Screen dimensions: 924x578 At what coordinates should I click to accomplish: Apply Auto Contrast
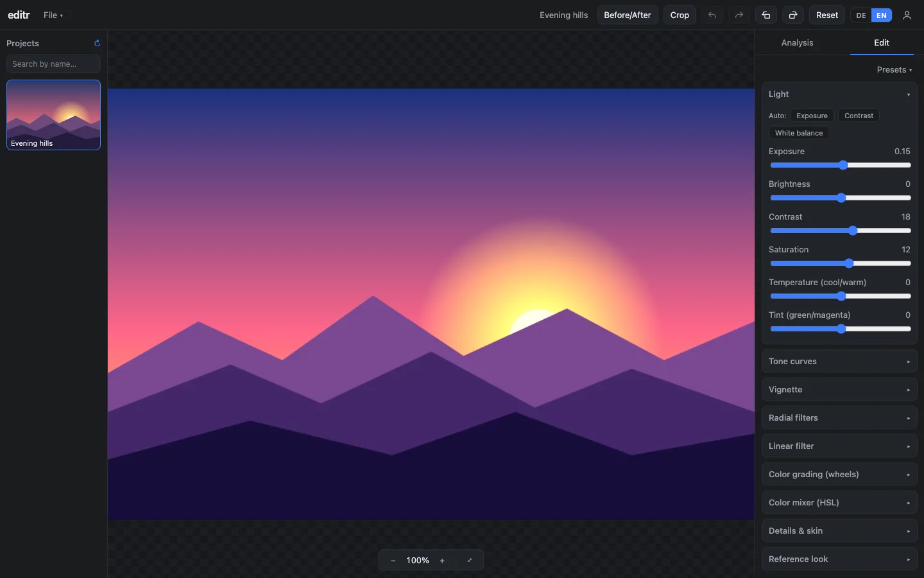(x=859, y=116)
